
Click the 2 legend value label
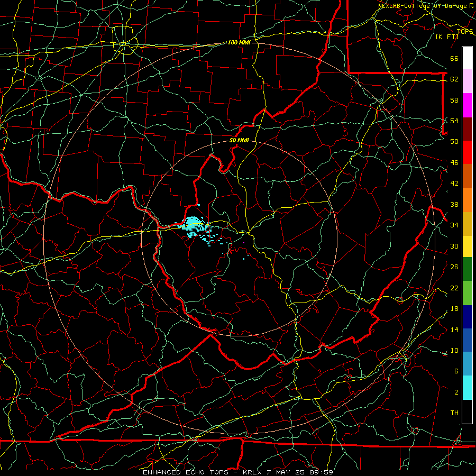[456, 392]
